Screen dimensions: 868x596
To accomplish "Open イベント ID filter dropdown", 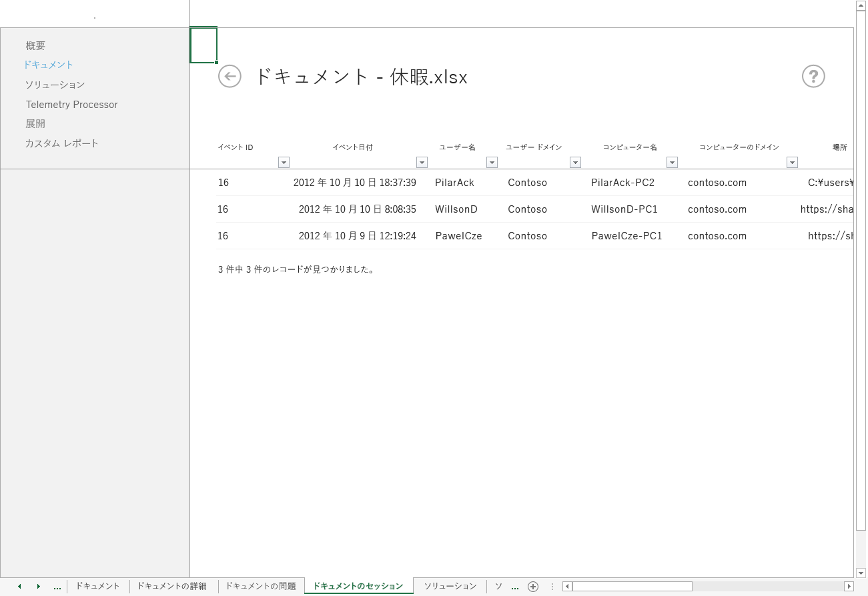I will tap(284, 162).
